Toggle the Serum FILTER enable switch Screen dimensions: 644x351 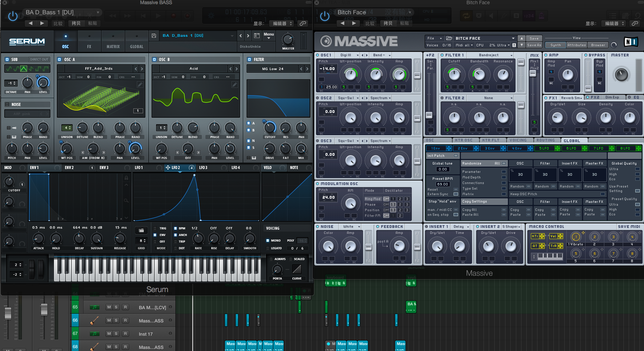click(x=249, y=60)
